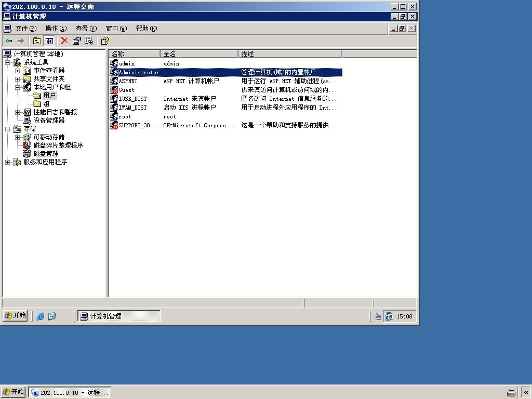This screenshot has width=532, height=399.
Task: Click the Up one level folder icon
Action: [37, 41]
